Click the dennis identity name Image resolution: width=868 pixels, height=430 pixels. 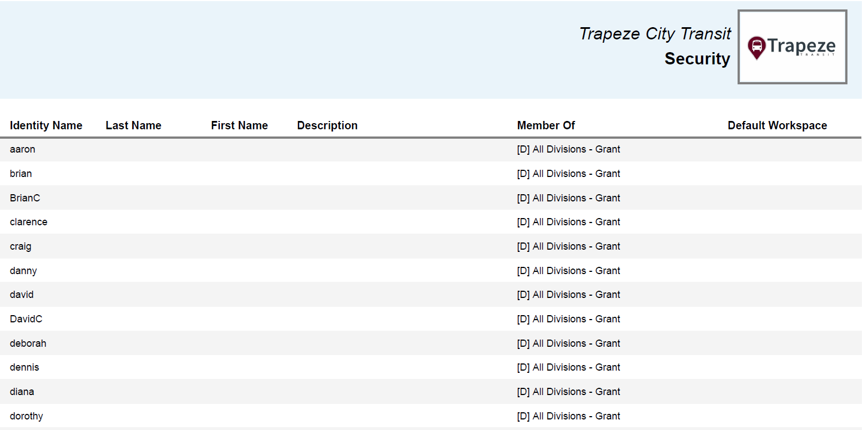[x=24, y=367]
